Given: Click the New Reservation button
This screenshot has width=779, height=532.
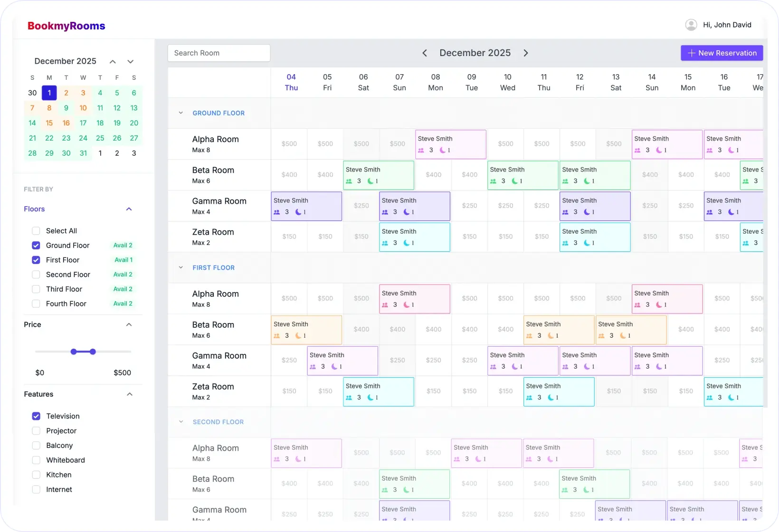Looking at the screenshot, I should 722,53.
